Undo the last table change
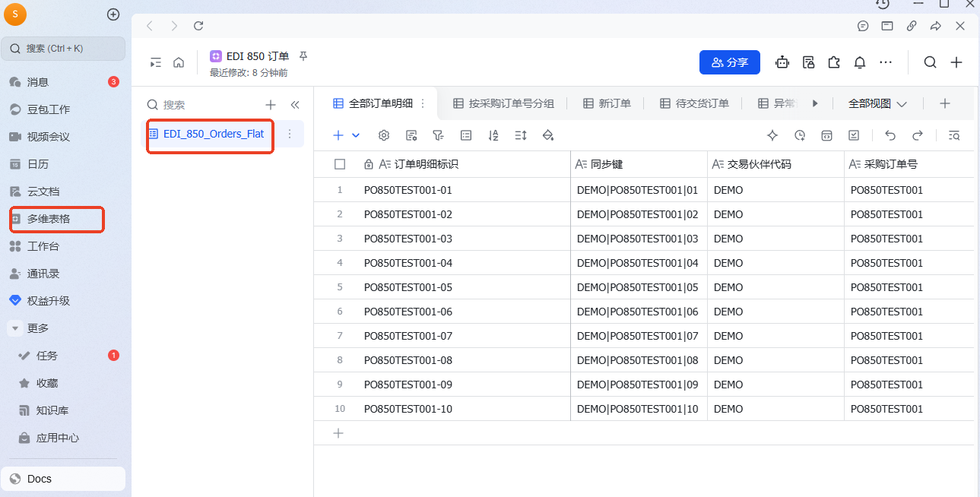 click(x=890, y=135)
